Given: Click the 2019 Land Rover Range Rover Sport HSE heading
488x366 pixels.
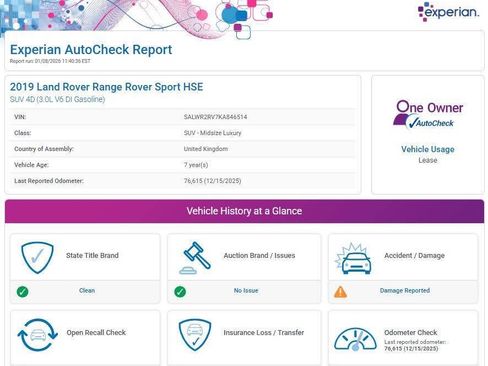Looking at the screenshot, I should [x=106, y=87].
